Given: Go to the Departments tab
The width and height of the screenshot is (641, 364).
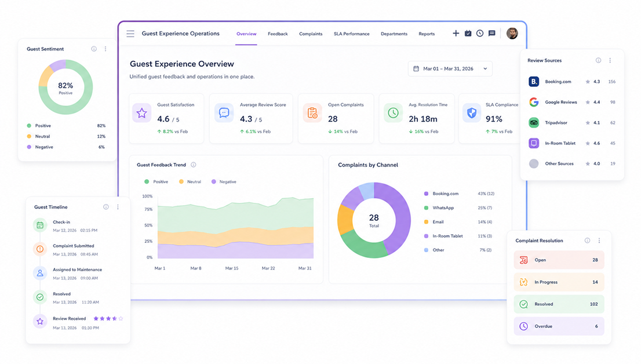Looking at the screenshot, I should click(394, 34).
